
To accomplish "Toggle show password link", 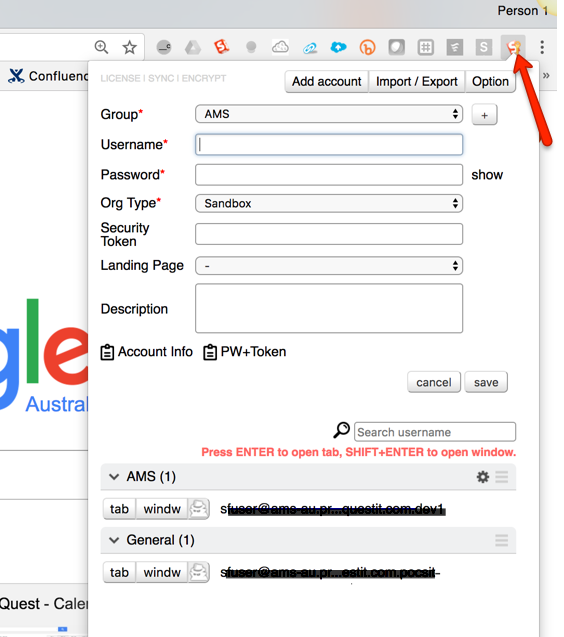I will [487, 175].
